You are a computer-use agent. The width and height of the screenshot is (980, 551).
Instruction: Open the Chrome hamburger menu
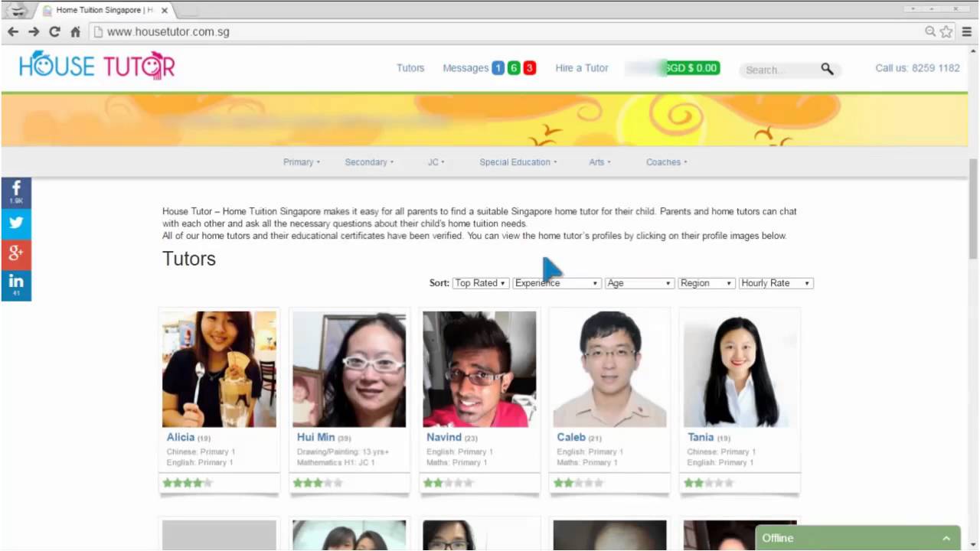967,31
